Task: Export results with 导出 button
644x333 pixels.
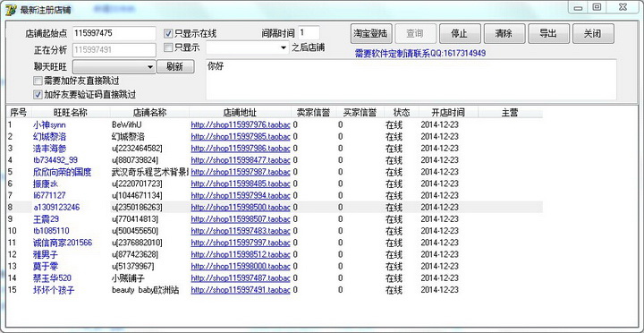Action: (x=548, y=33)
